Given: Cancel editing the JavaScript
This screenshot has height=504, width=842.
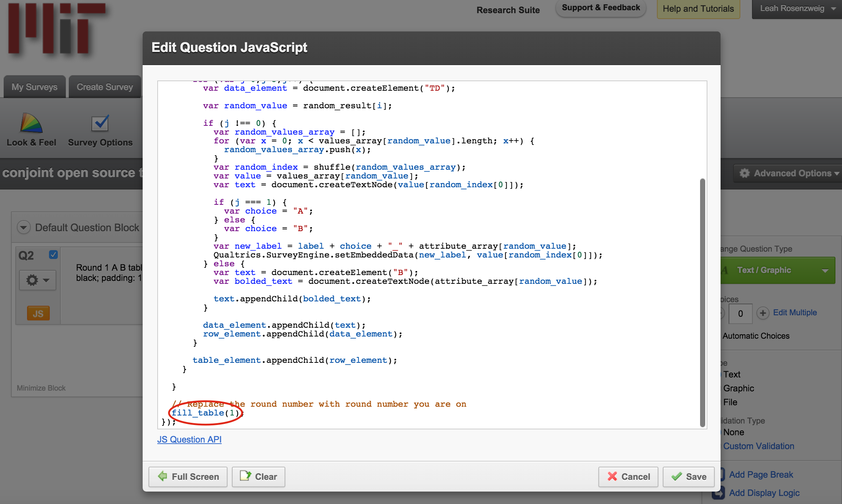Looking at the screenshot, I should [x=628, y=477].
